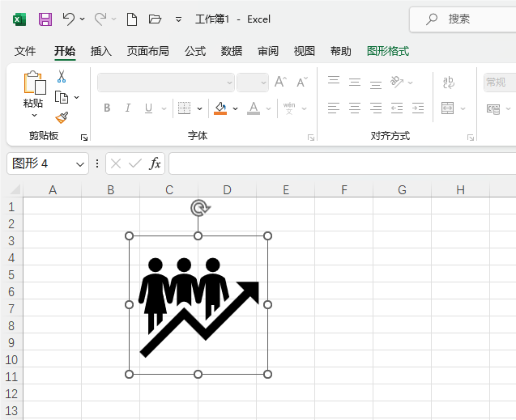Click the Increase Font Size icon

(x=281, y=82)
